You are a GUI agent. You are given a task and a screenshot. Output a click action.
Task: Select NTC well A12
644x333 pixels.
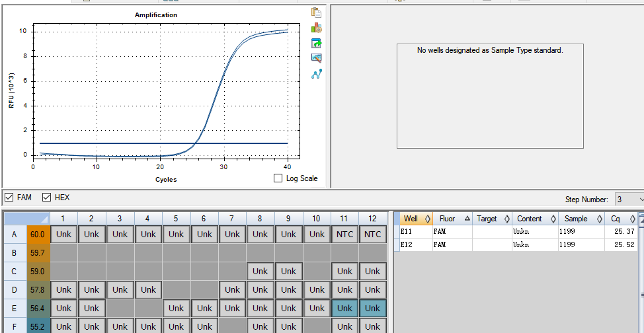pos(372,235)
